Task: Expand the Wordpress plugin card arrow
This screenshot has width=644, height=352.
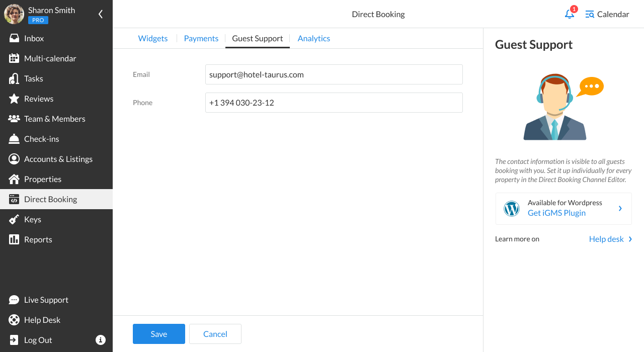Action: (620, 208)
